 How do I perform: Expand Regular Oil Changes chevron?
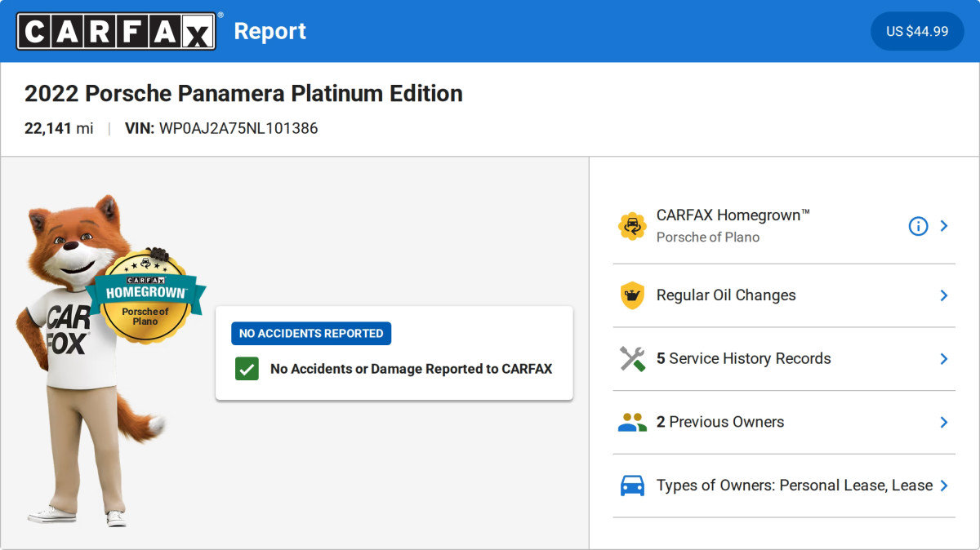[943, 295]
